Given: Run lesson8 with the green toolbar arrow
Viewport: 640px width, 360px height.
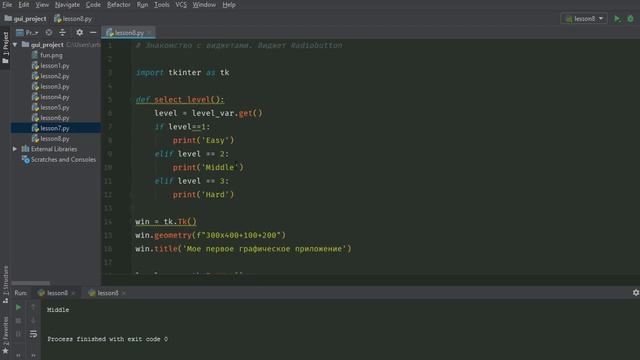Looking at the screenshot, I should [x=618, y=19].
